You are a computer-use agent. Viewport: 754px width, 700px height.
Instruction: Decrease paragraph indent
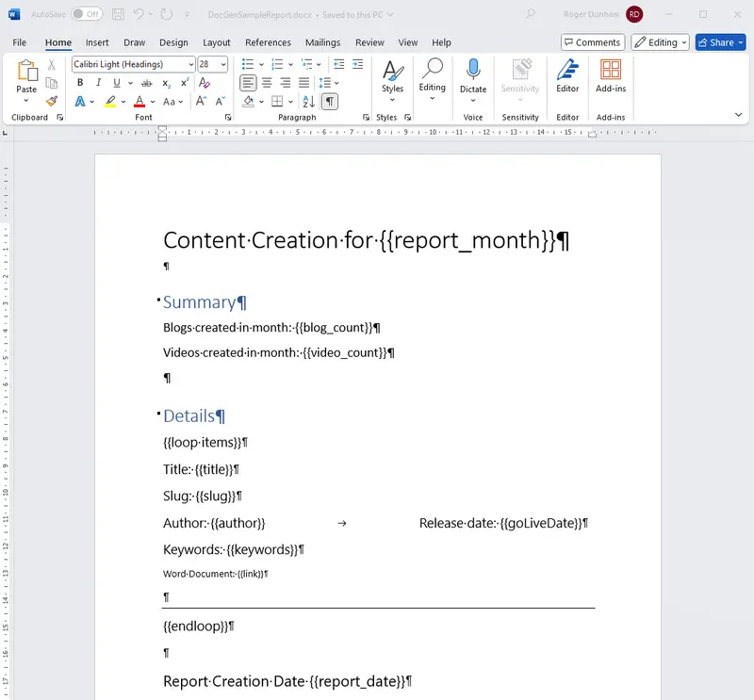pos(339,64)
